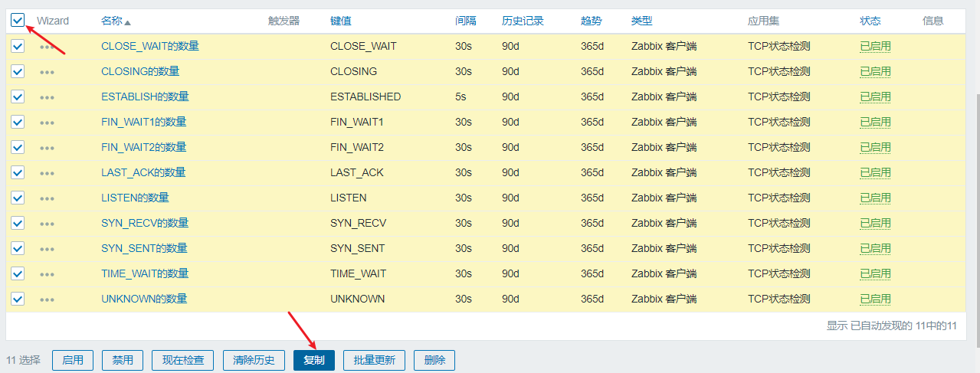Click the ESTABLISHED key value cell
980x373 pixels.
[x=365, y=97]
